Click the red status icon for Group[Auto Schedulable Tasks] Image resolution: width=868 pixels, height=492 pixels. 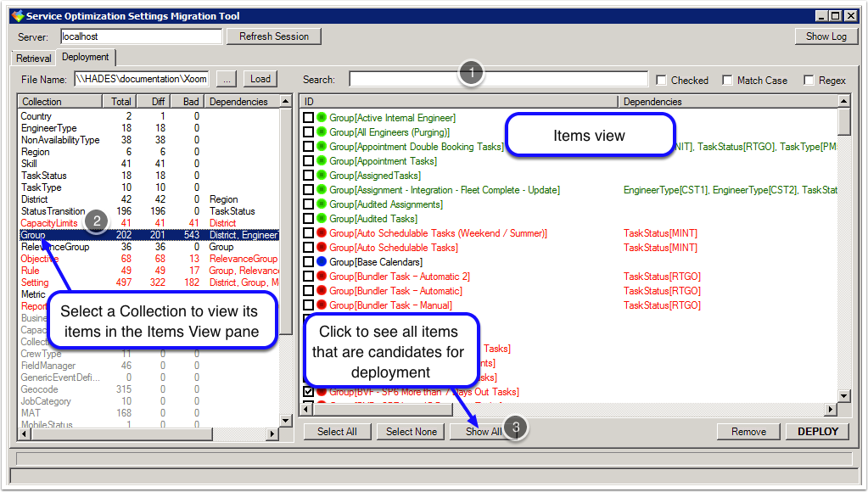pyautogui.click(x=322, y=248)
